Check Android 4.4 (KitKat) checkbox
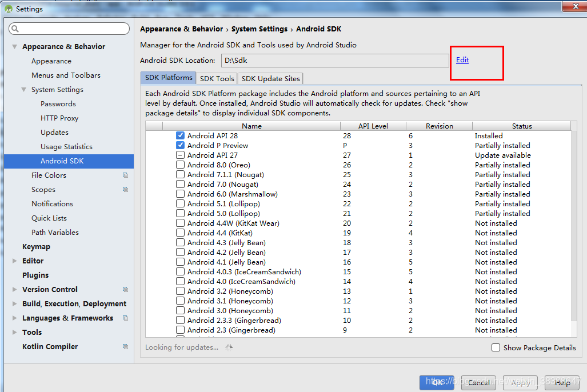587x392 pixels. point(181,233)
